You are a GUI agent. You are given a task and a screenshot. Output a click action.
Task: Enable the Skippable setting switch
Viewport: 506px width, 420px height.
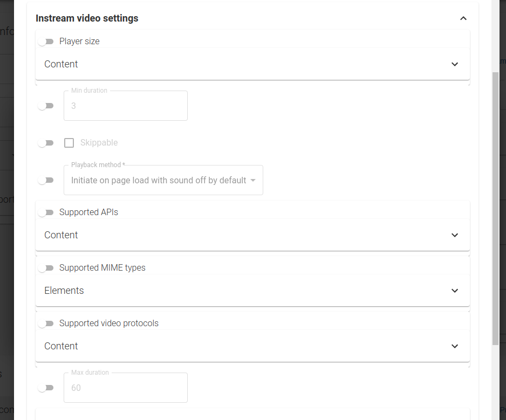click(46, 143)
